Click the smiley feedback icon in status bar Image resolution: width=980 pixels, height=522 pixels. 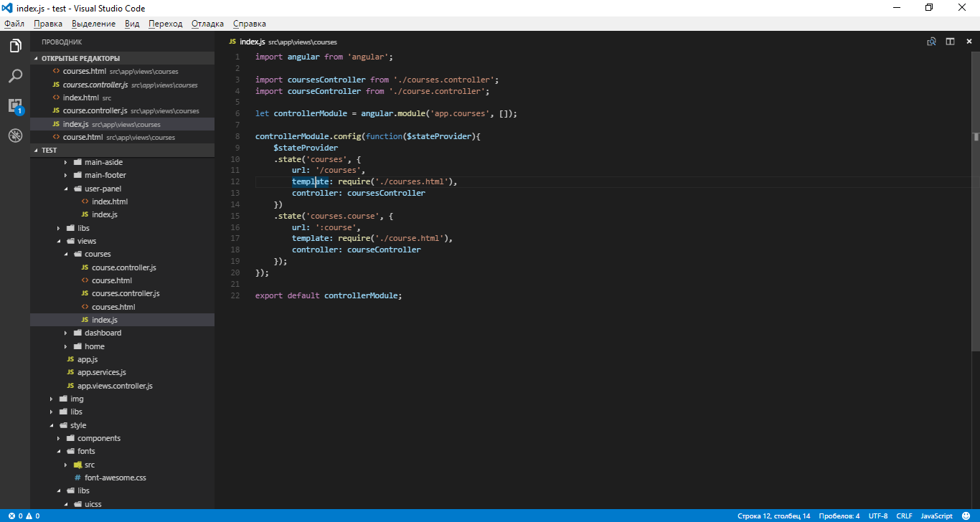point(966,516)
